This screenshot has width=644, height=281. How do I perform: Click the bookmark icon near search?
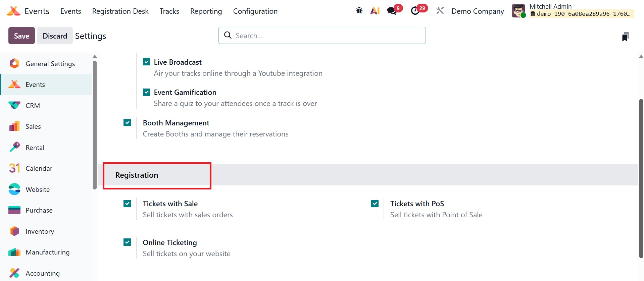pos(625,36)
